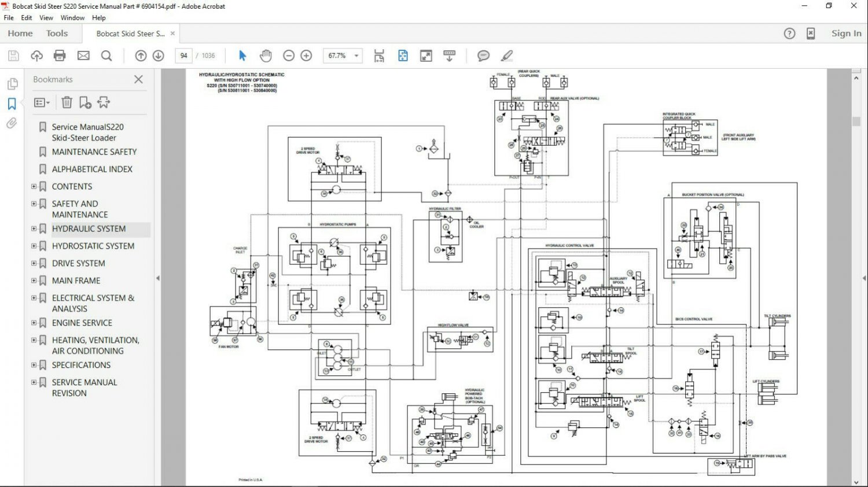
Task: Click the find current bookmark icon
Action: [x=104, y=102]
